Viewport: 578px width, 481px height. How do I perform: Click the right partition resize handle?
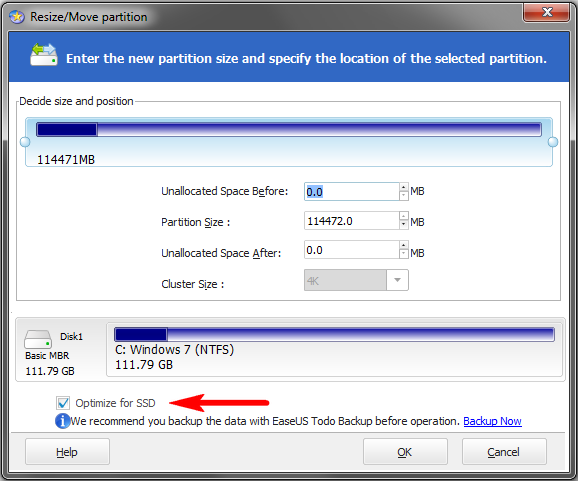click(x=553, y=142)
